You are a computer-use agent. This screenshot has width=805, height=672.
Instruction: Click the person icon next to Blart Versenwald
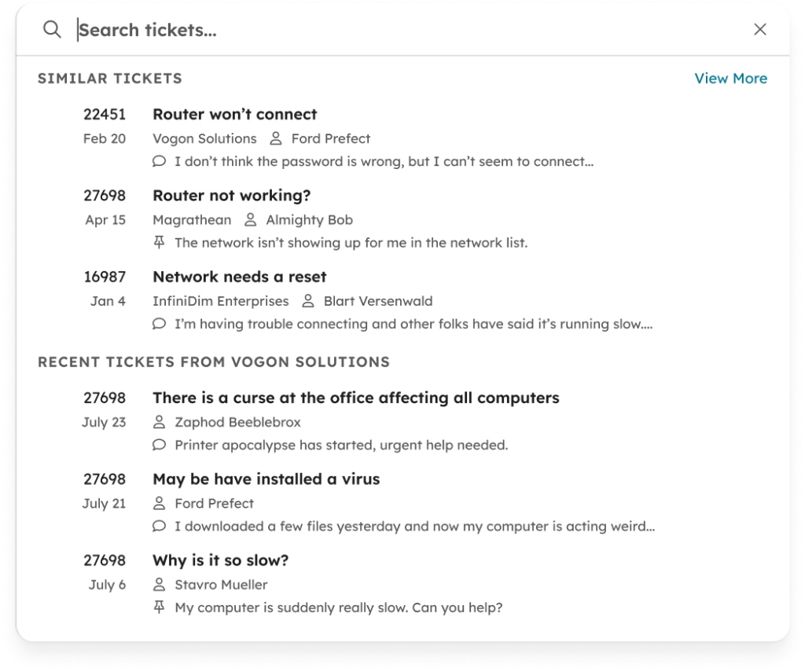307,301
